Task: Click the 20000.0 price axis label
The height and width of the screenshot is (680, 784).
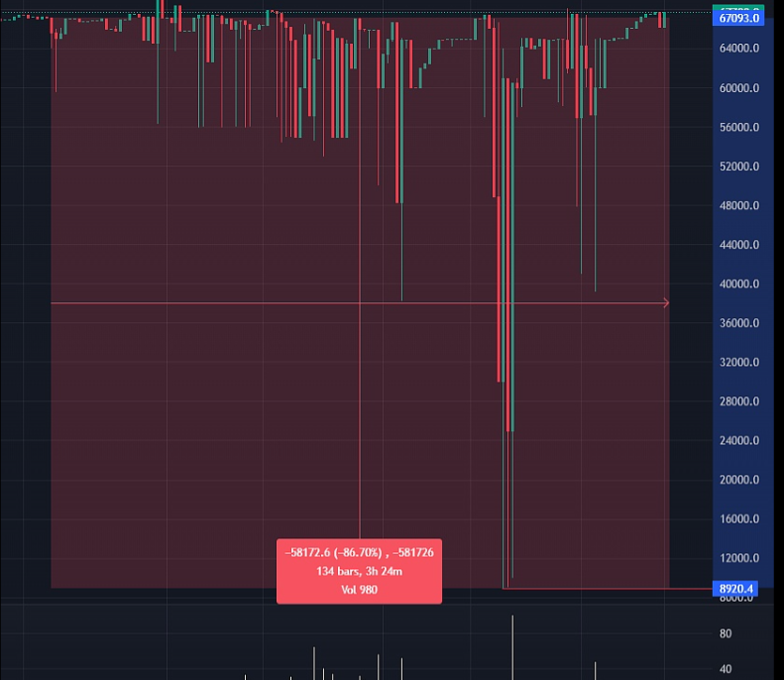Action: (x=738, y=480)
